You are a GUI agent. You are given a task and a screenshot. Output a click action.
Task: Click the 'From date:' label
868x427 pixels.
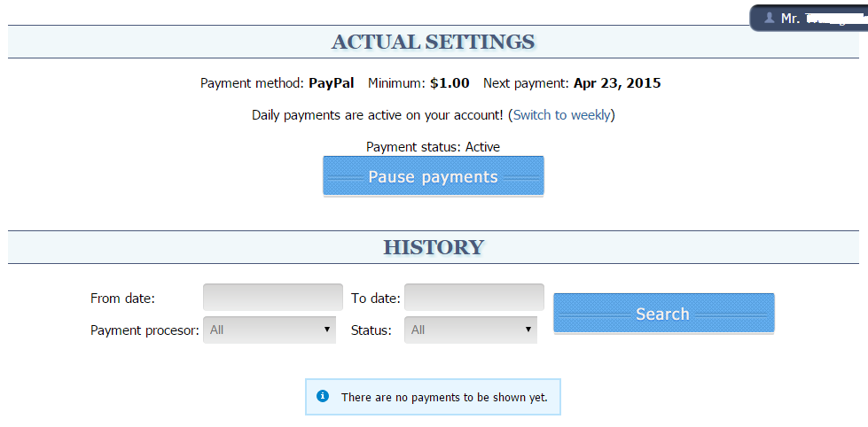123,299
